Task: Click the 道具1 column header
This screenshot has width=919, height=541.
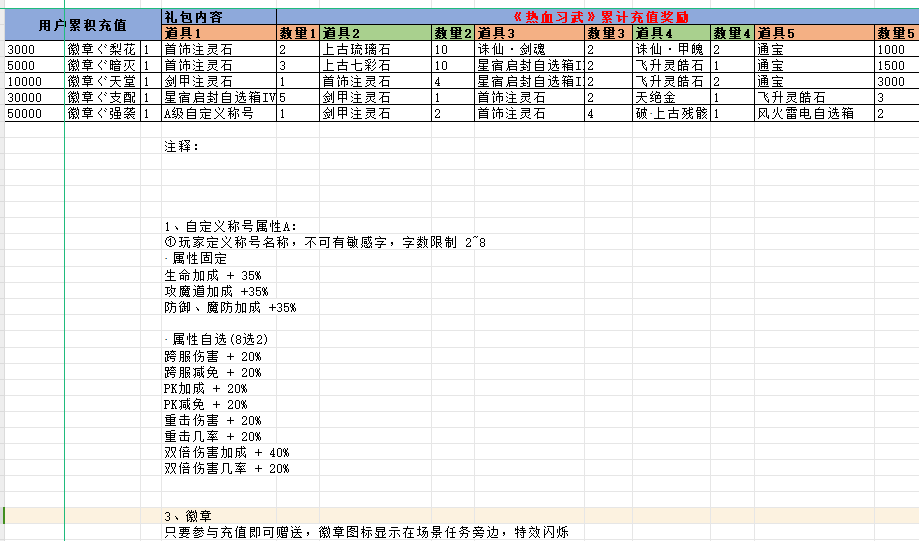Action: click(x=218, y=33)
